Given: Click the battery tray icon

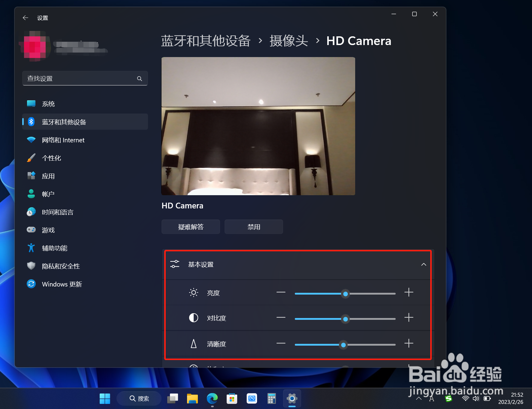Looking at the screenshot, I should pos(487,398).
